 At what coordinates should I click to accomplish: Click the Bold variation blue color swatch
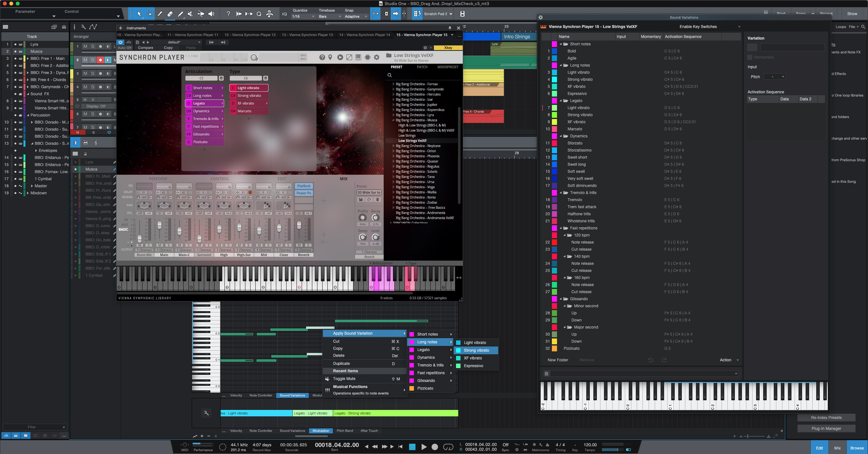(x=554, y=51)
